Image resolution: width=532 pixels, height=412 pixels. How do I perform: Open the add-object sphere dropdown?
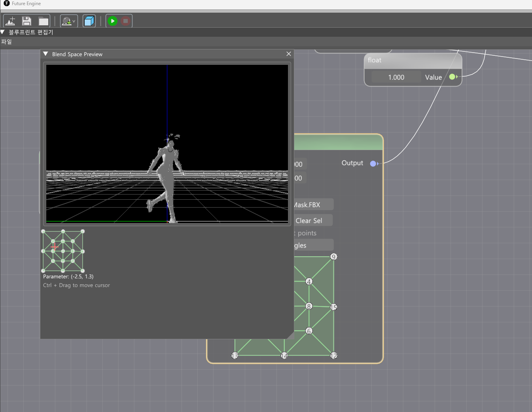69,21
